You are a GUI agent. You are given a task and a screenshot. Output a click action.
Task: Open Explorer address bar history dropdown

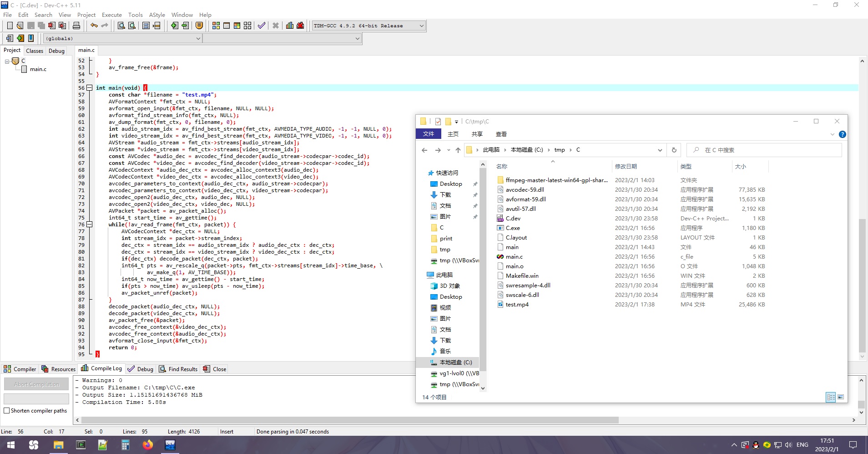click(x=660, y=150)
